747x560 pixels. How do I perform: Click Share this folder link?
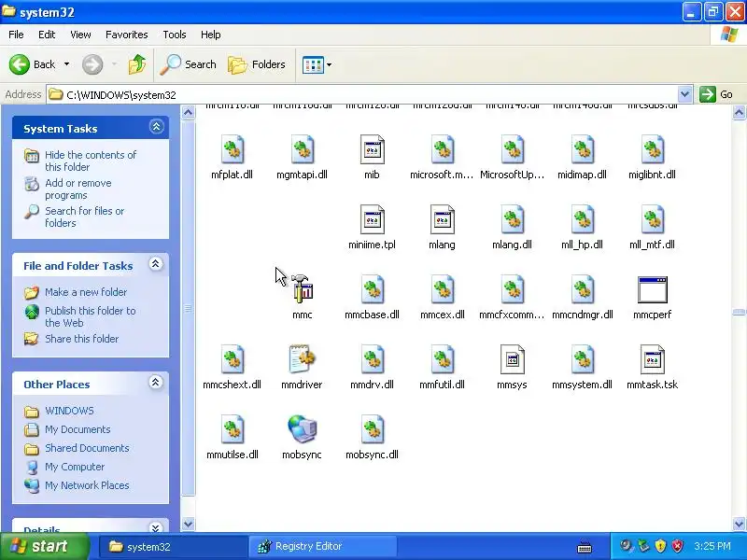point(81,339)
